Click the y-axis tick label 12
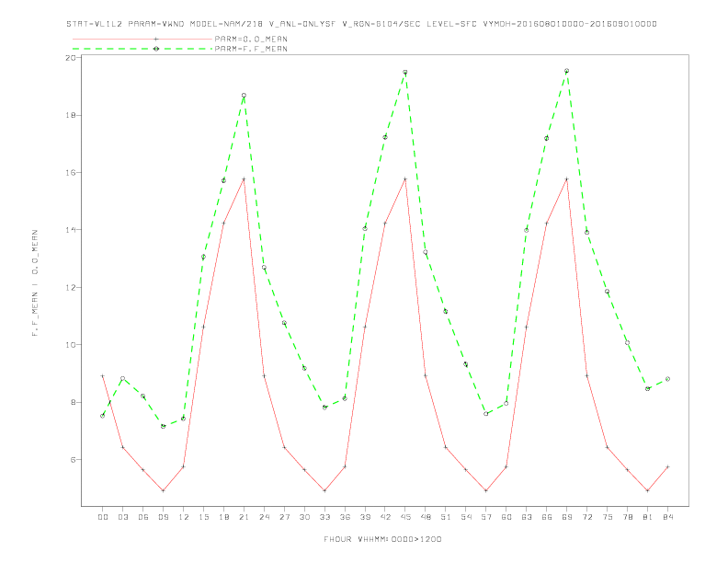Viewport: 728px width, 563px height. pos(71,288)
